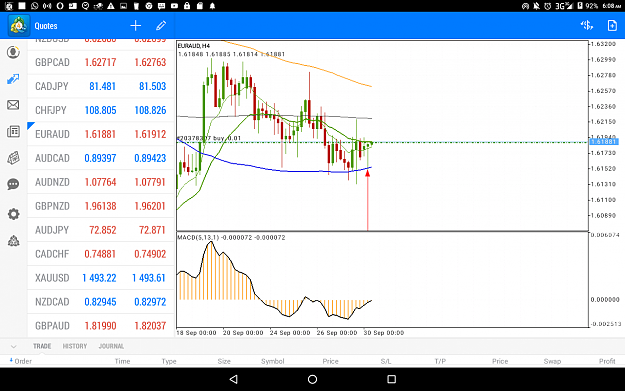Select the AUDNZD quote row
This screenshot has width=625, height=391.
(x=101, y=182)
